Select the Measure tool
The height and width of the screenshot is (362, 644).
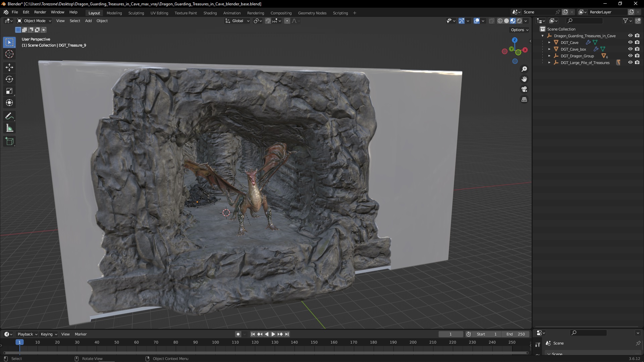pos(9,128)
